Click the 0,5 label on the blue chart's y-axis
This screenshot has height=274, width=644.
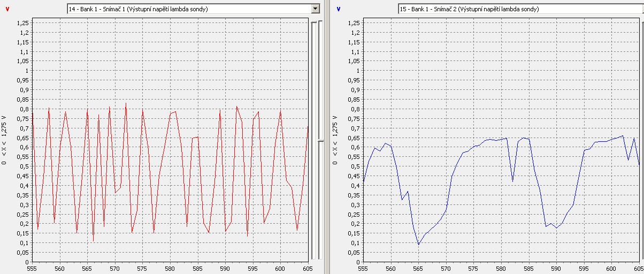click(x=354, y=166)
